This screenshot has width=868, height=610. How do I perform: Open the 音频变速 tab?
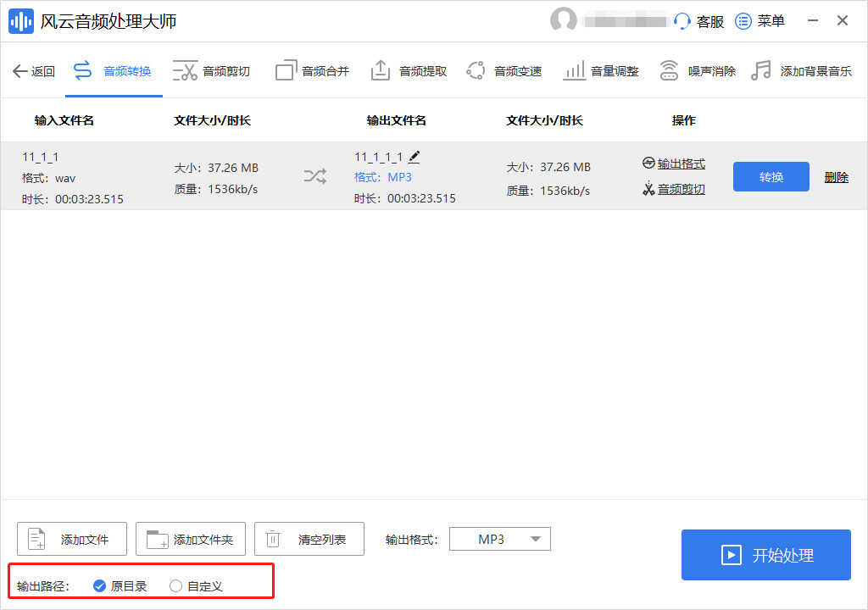pos(504,71)
